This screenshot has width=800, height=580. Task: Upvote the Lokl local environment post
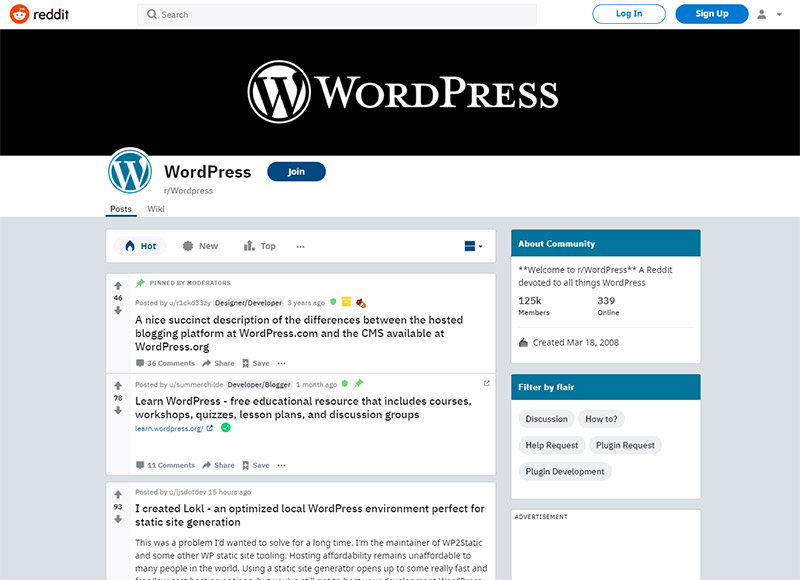coord(118,494)
